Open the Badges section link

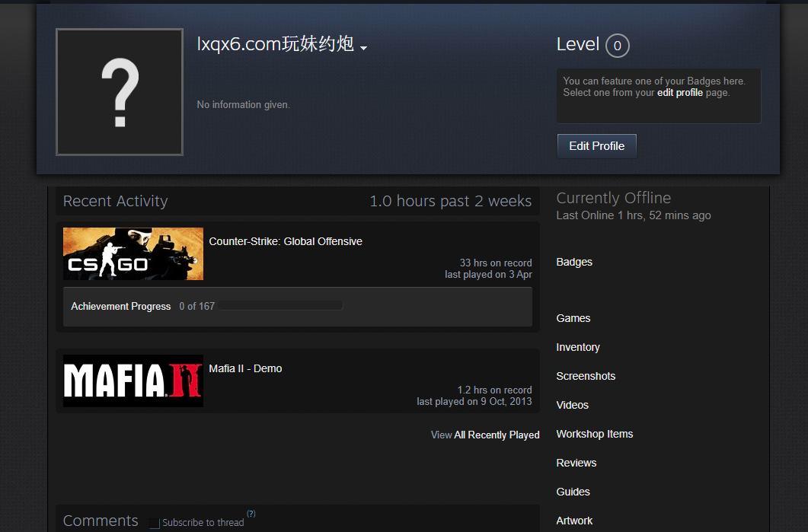point(574,262)
